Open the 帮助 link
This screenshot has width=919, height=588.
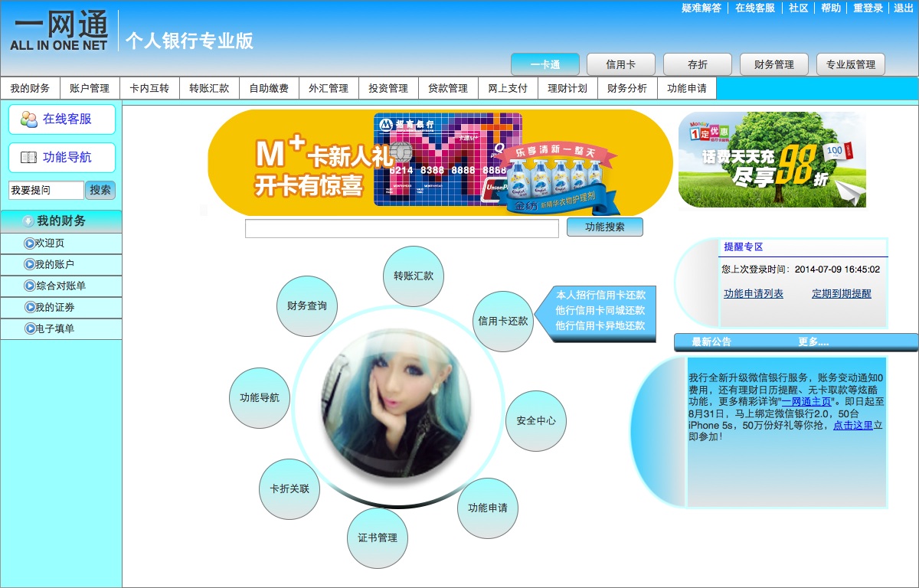(x=831, y=8)
